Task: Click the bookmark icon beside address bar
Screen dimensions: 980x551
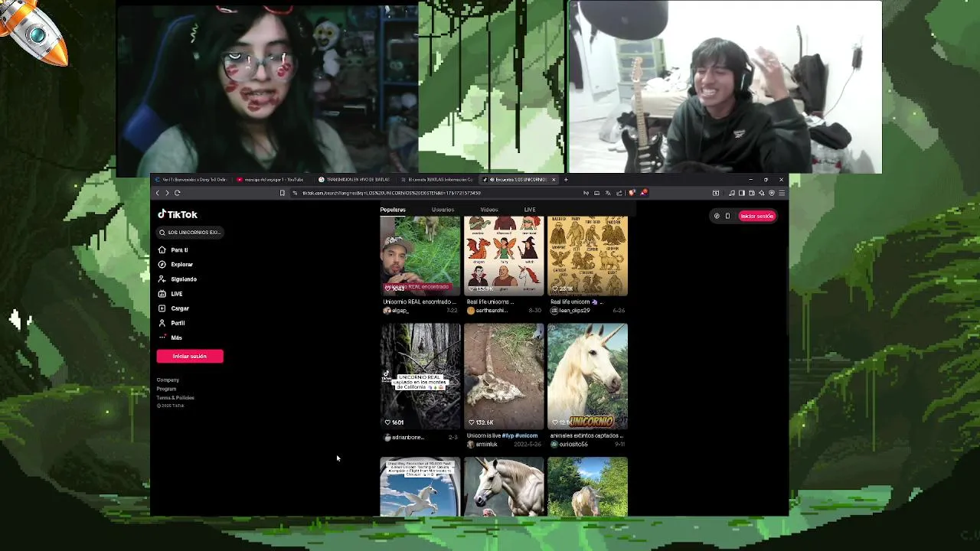Action: tap(282, 193)
